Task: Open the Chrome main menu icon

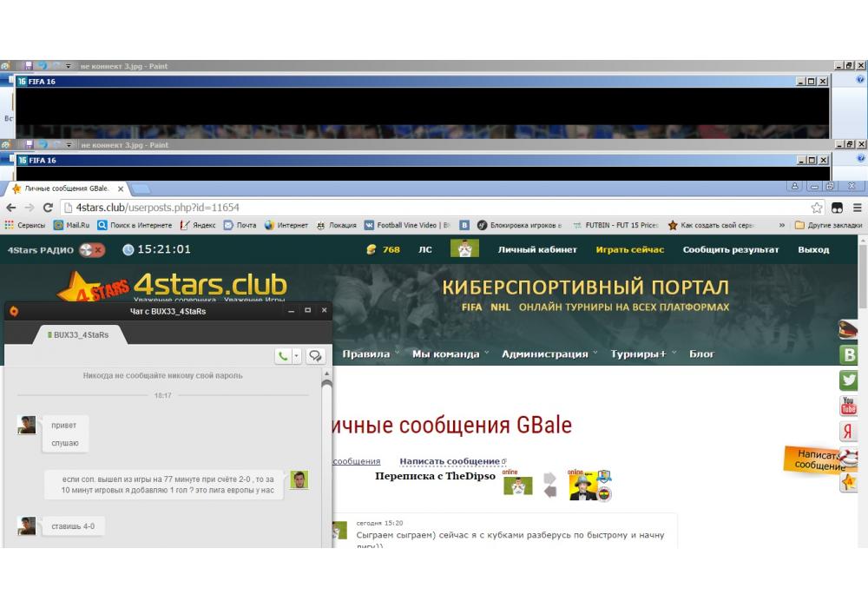Action: pyautogui.click(x=857, y=208)
